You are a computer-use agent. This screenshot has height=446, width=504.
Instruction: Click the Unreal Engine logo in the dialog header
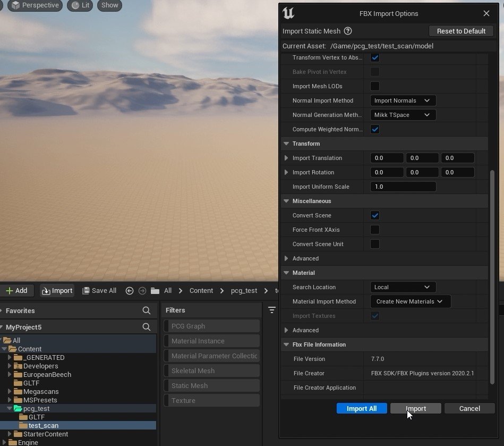[288, 13]
